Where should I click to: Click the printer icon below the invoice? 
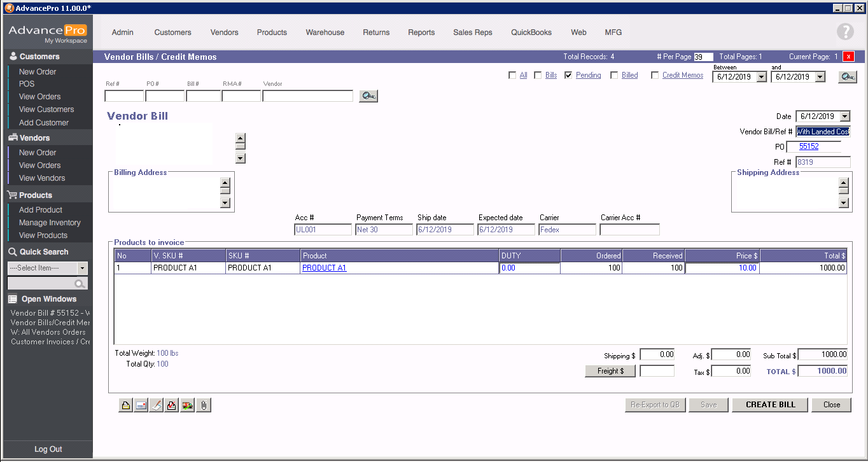[125, 405]
